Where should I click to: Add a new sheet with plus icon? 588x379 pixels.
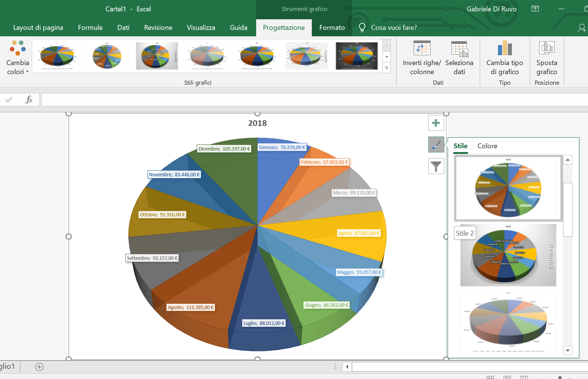[x=39, y=367]
